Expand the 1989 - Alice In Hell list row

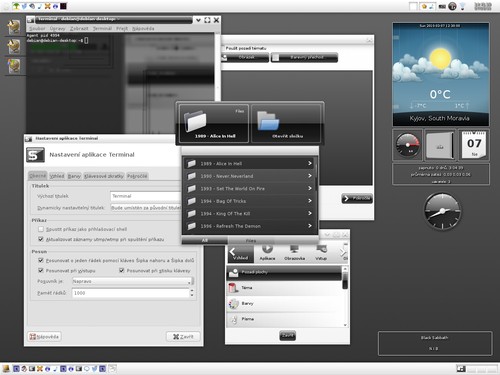tap(310, 163)
